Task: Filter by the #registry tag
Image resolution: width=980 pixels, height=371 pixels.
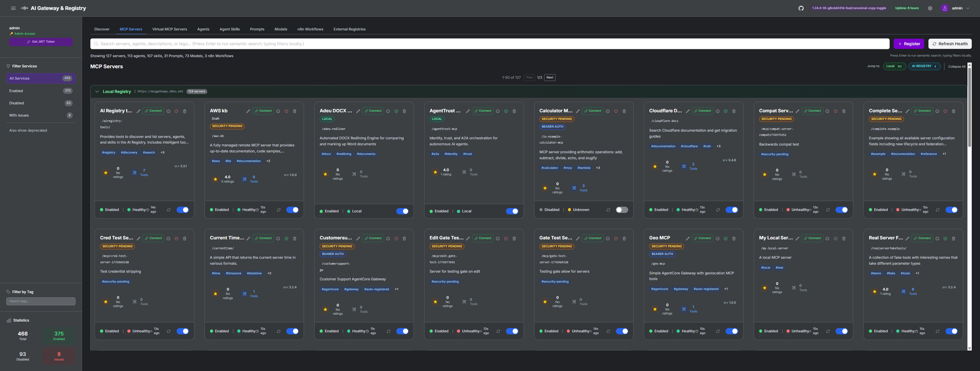Action: point(109,153)
